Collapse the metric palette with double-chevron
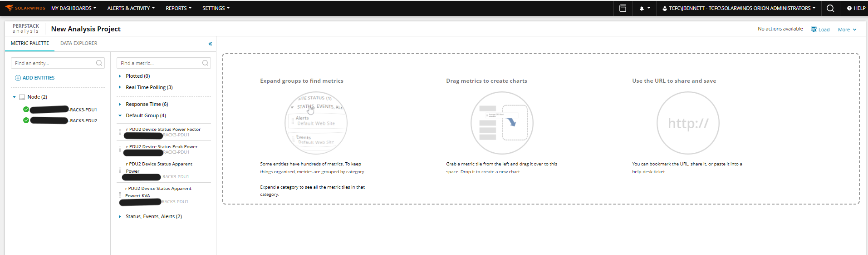 pyautogui.click(x=210, y=44)
